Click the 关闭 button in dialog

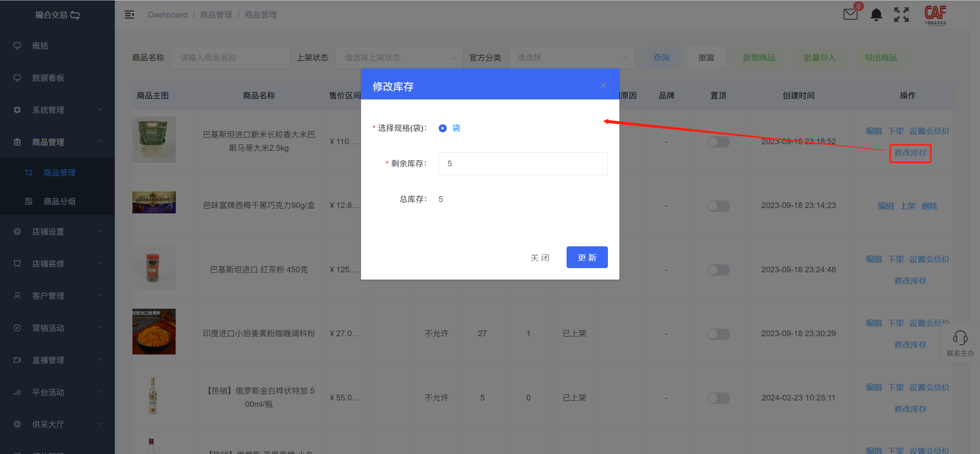[x=540, y=257]
